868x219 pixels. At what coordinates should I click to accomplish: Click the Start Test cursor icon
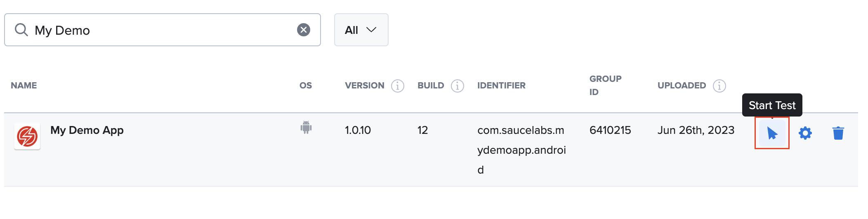pyautogui.click(x=772, y=133)
